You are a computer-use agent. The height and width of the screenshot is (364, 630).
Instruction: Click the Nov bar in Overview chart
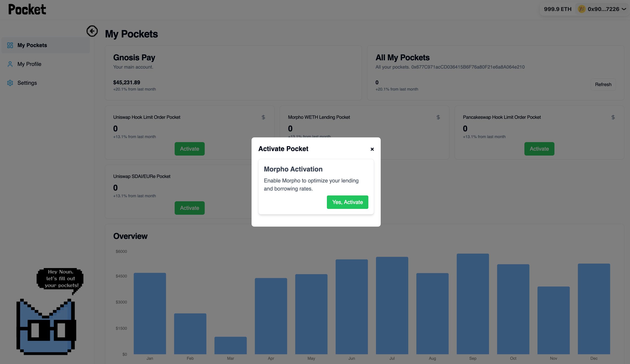point(554,320)
